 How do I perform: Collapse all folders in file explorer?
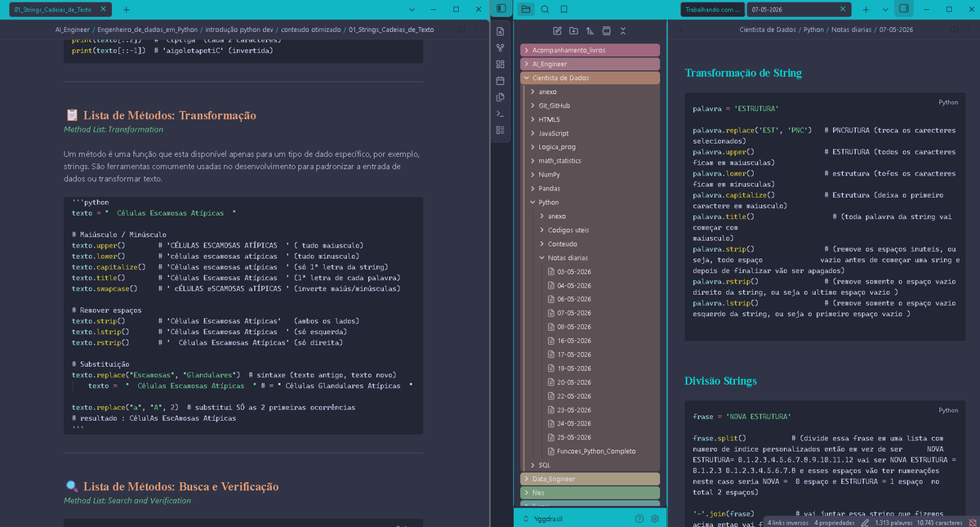(622, 30)
